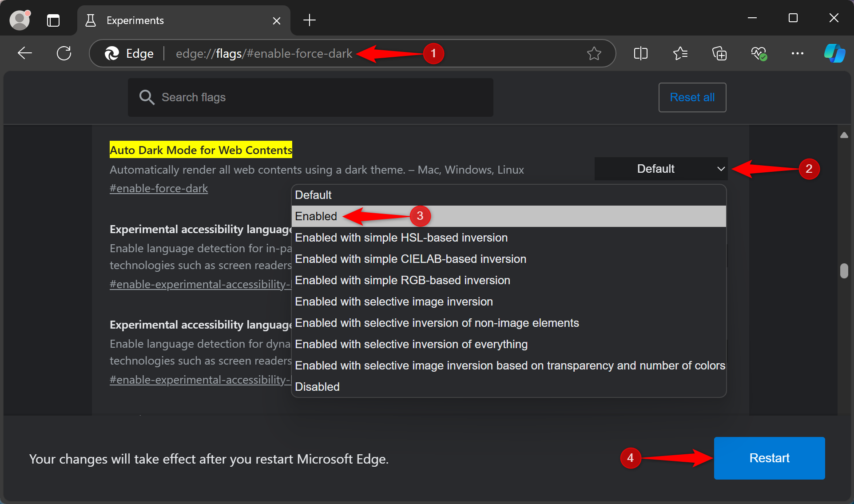Open the browser profile avatar
Viewport: 854px width, 504px height.
tap(20, 20)
